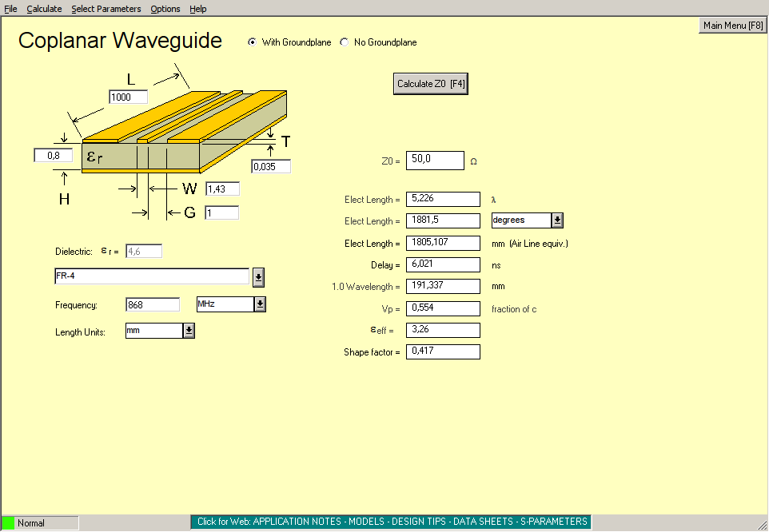This screenshot has height=532, width=769.
Task: Open the Options menu
Action: tap(165, 9)
